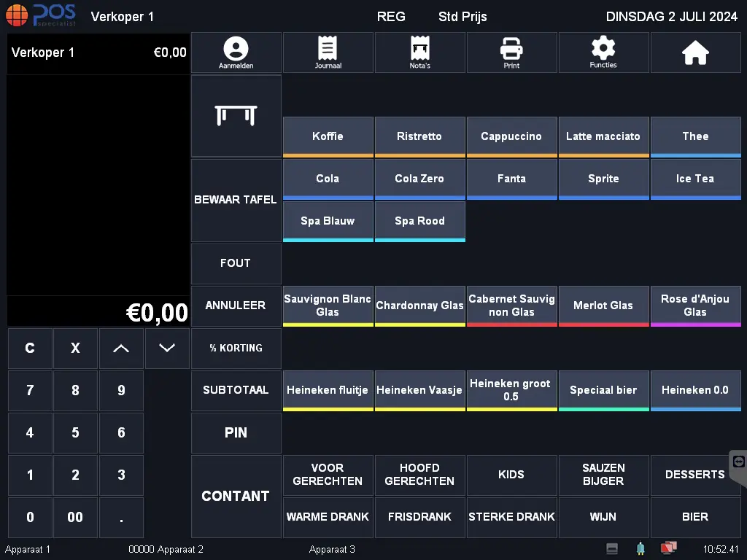The image size is (747, 560).
Task: Apply % KORTING discount
Action: click(236, 348)
